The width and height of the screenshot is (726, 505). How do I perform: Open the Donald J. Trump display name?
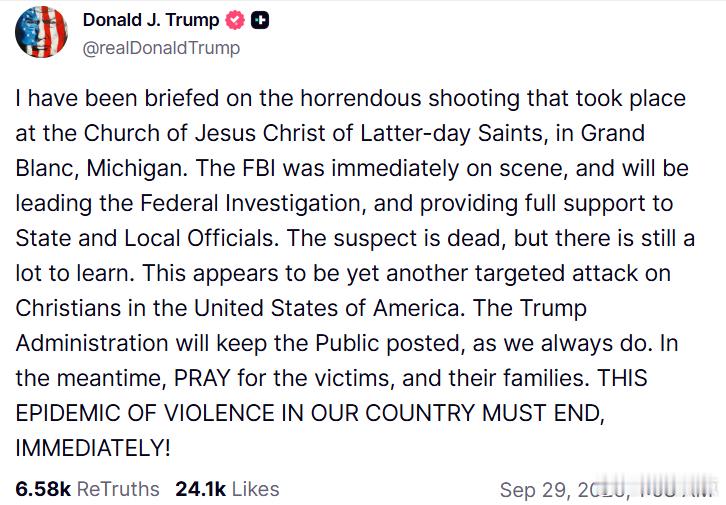[x=150, y=20]
